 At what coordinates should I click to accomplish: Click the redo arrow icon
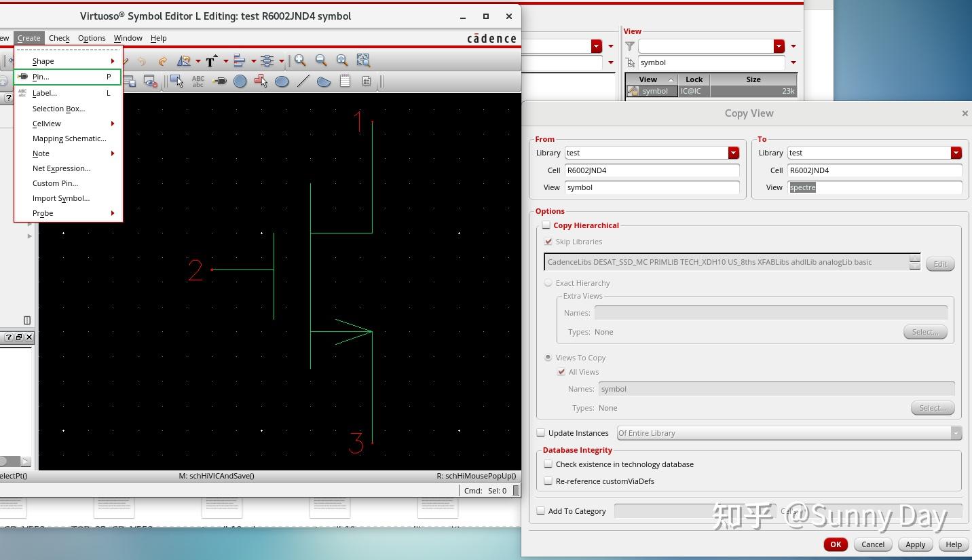pyautogui.click(x=162, y=61)
